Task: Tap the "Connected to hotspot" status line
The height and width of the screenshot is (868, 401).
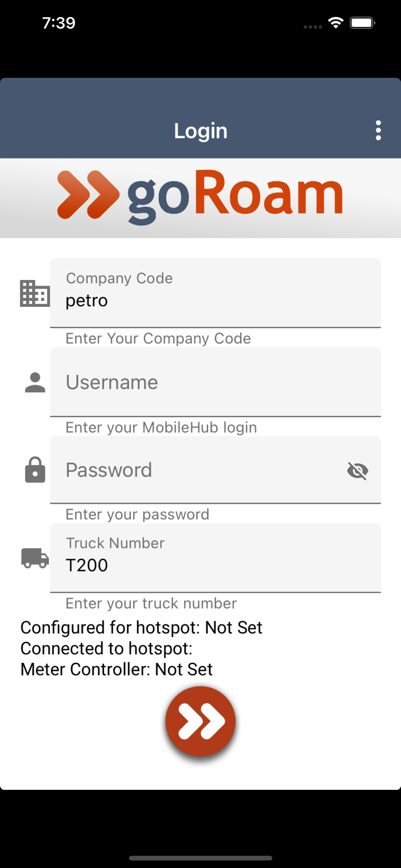Action: click(x=106, y=648)
